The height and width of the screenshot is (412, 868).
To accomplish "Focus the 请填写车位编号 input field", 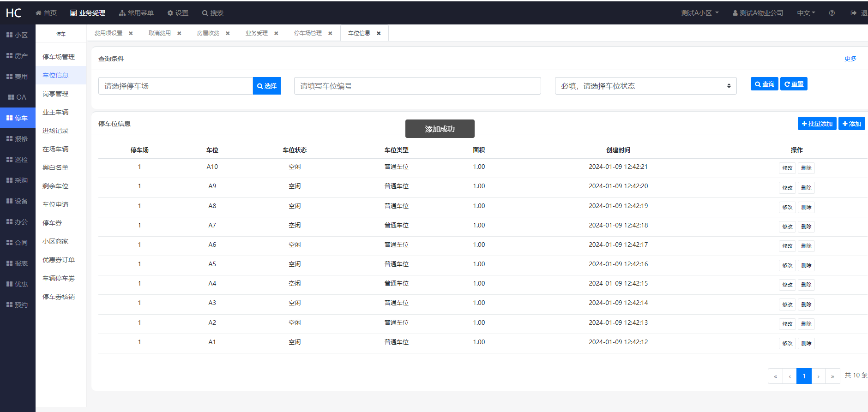I will tap(417, 86).
